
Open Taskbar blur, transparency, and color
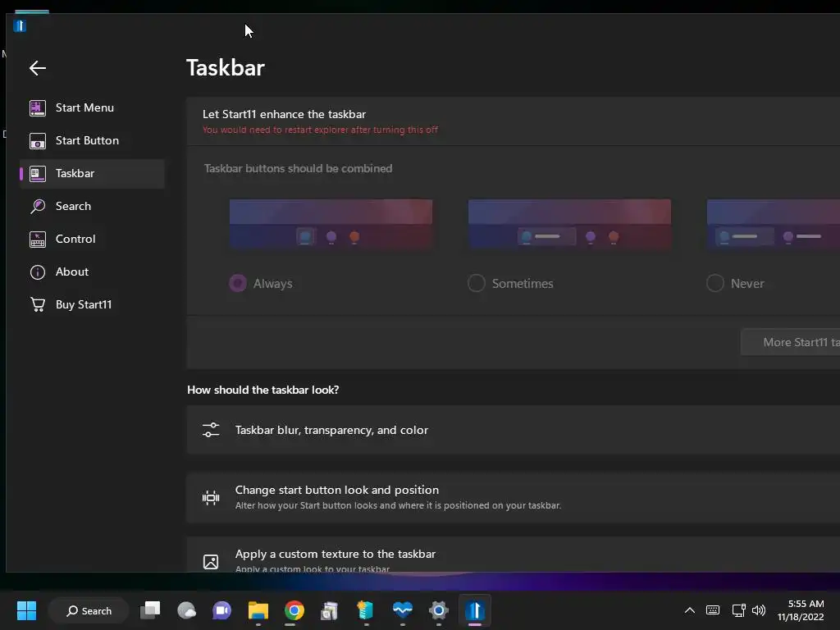click(514, 430)
